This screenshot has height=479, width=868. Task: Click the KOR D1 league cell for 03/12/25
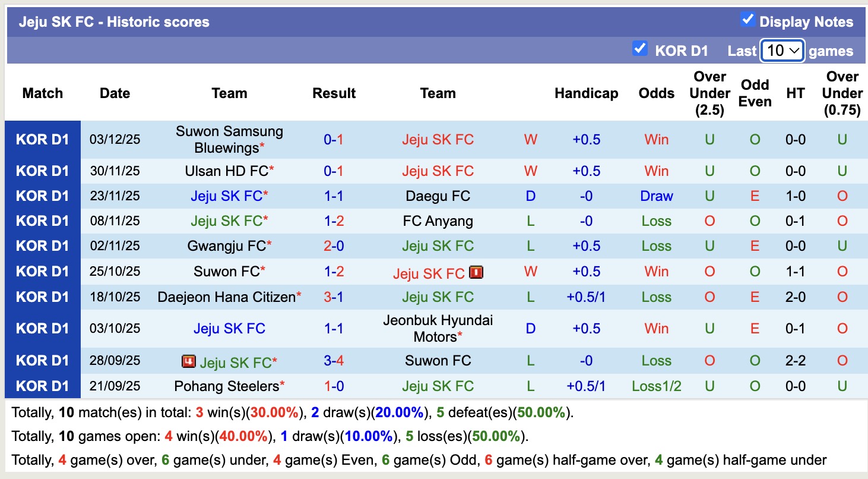43,140
